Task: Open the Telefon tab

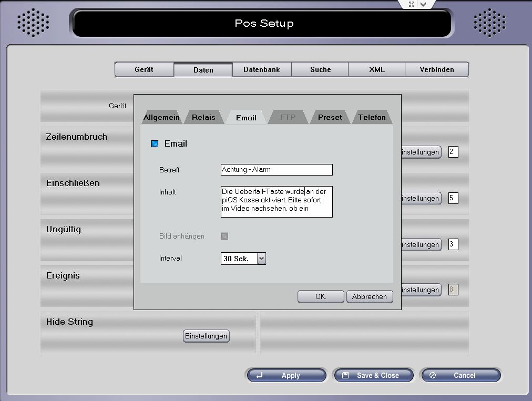Action: click(372, 117)
